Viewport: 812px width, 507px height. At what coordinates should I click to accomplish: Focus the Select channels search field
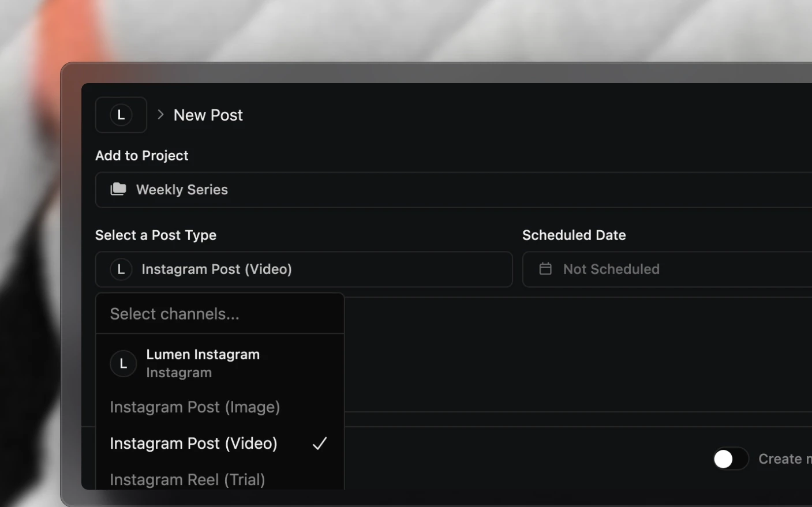pyautogui.click(x=220, y=314)
